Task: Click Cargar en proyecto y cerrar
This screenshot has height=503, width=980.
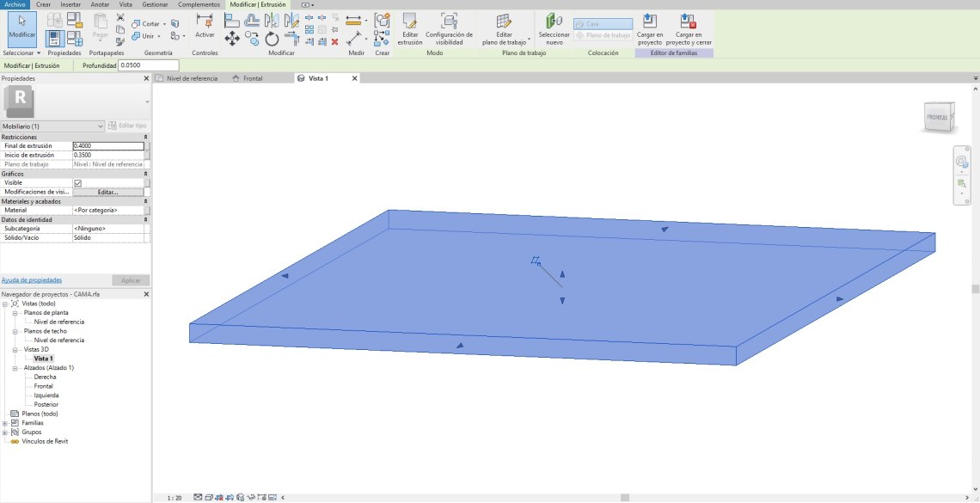Action: click(x=687, y=28)
